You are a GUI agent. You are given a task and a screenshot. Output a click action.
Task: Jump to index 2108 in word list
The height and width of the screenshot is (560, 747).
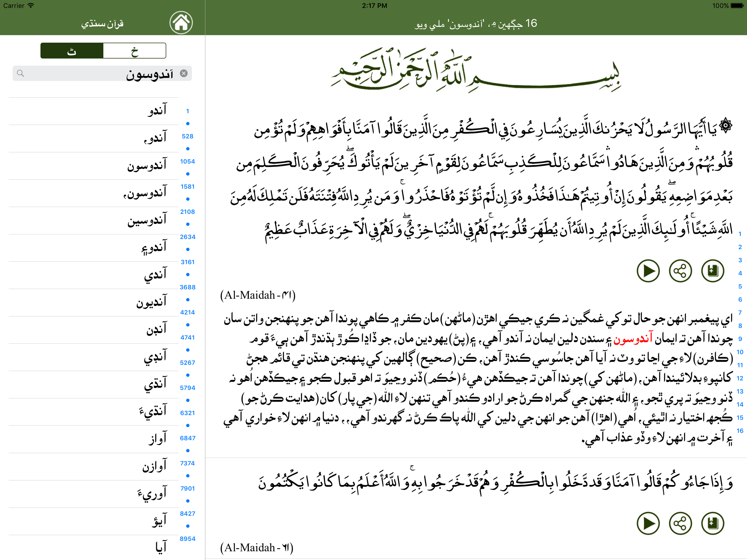coord(187,212)
